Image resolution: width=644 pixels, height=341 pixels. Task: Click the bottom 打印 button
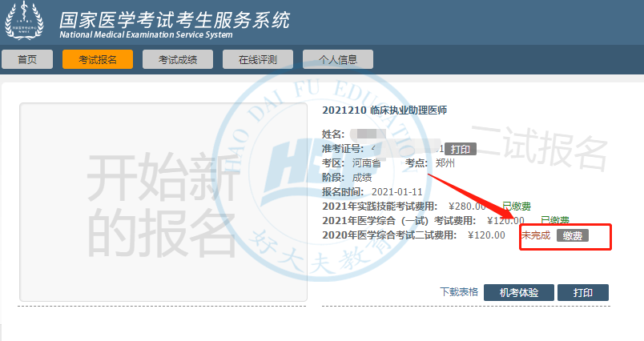click(583, 293)
